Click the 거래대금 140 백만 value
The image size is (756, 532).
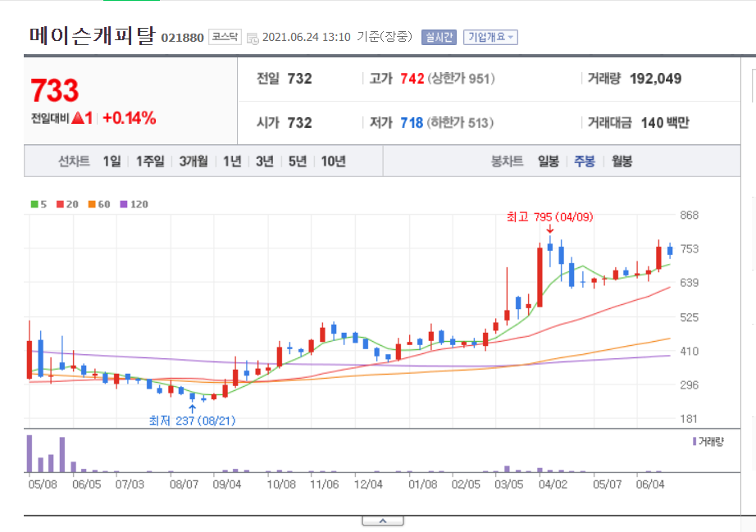pyautogui.click(x=665, y=123)
